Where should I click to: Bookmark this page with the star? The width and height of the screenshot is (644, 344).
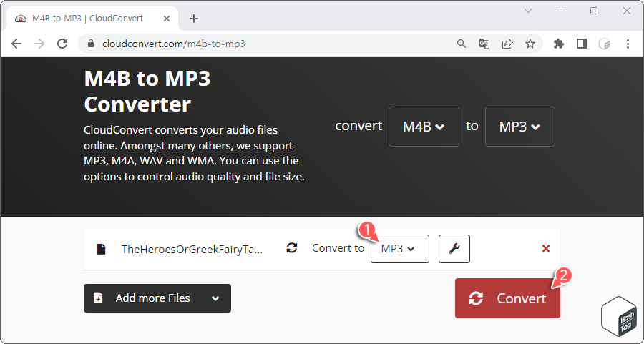point(530,44)
